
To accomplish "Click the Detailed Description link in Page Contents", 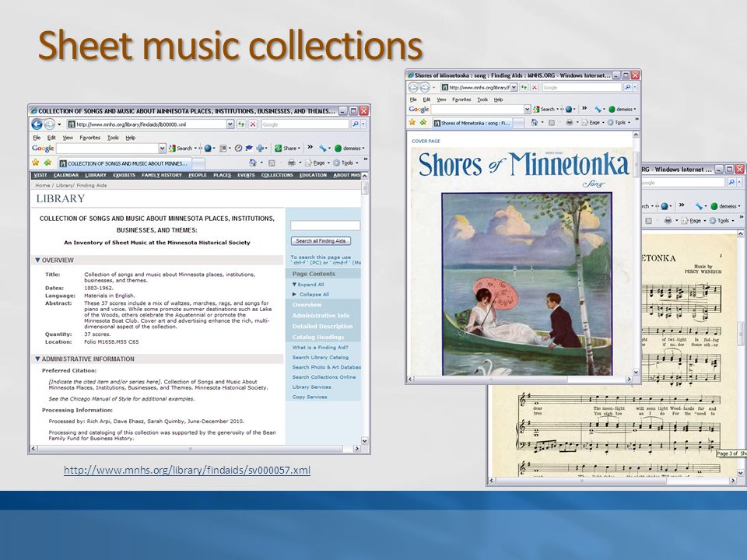I will coord(322,326).
